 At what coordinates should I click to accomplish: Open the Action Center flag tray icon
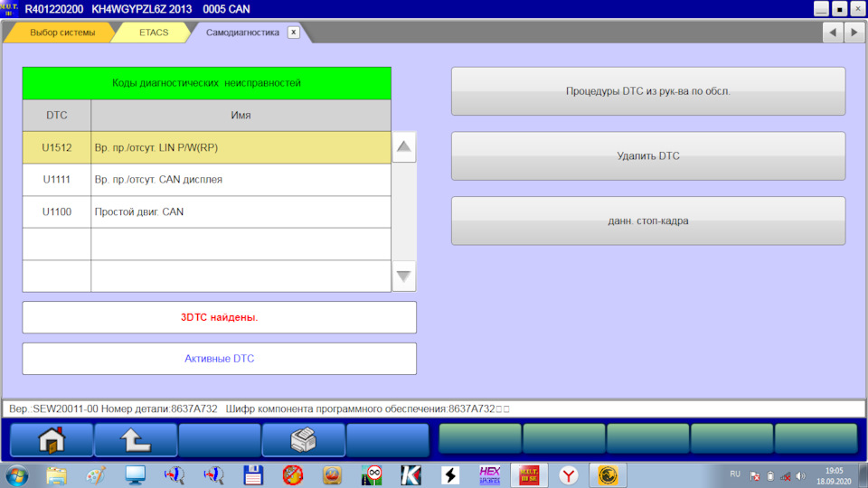click(754, 476)
